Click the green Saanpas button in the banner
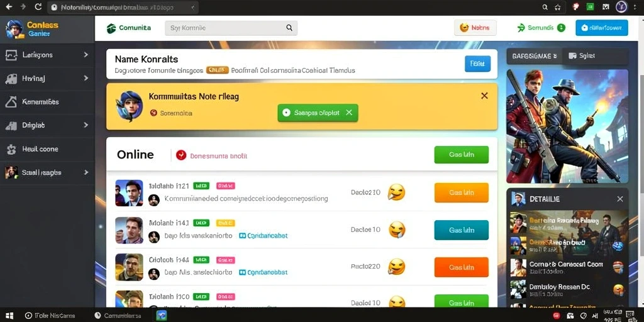Image resolution: width=644 pixels, height=322 pixels. pyautogui.click(x=318, y=113)
